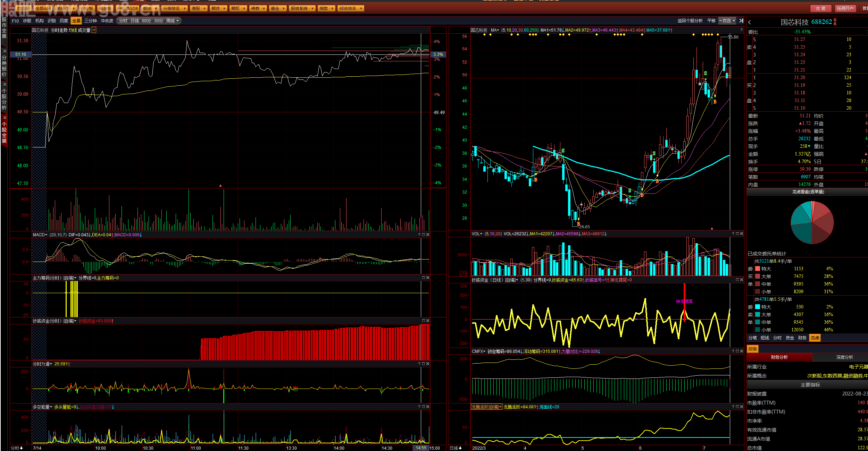
Task: Switch to the 分笔 tab
Action: point(753,338)
